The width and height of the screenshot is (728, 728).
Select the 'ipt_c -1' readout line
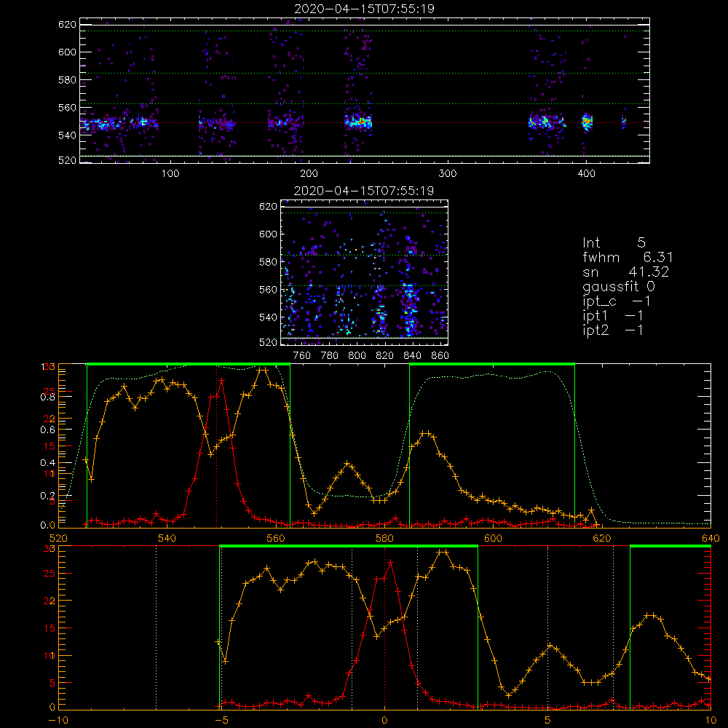(x=617, y=301)
